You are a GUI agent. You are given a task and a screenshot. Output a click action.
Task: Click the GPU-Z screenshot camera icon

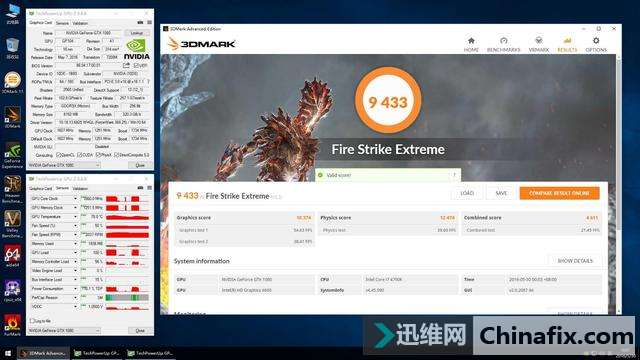click(140, 22)
